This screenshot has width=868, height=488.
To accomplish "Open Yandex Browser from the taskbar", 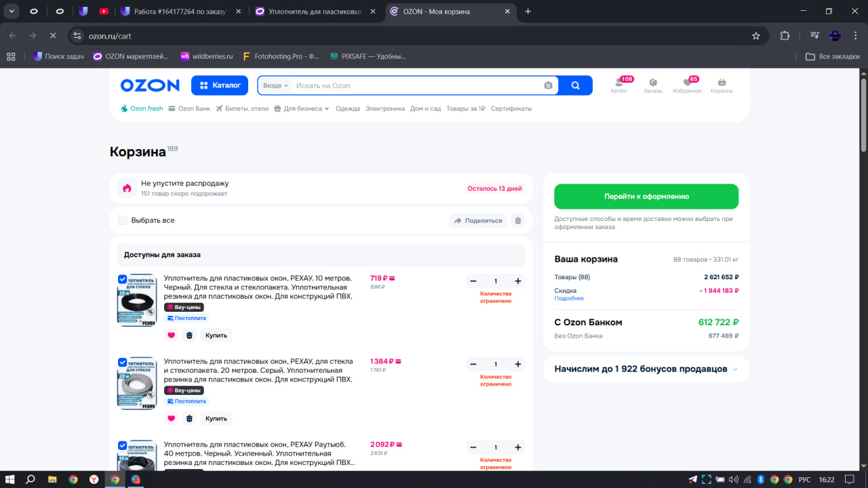I will click(94, 479).
